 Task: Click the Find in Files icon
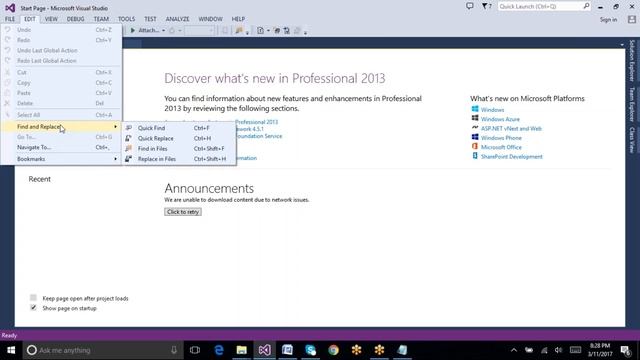(x=129, y=149)
